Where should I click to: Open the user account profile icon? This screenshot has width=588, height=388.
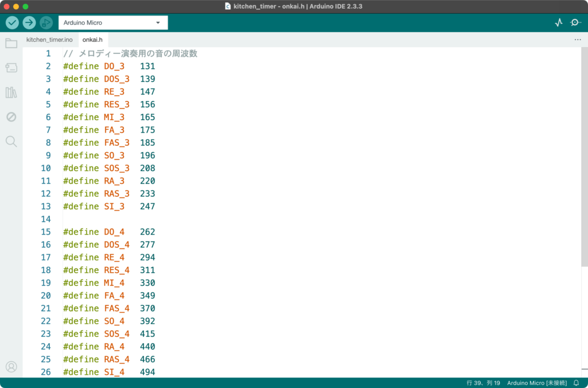tap(11, 366)
